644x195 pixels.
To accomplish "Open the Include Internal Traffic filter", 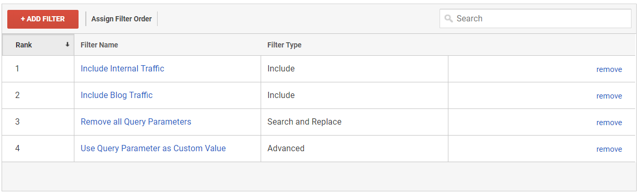I will click(122, 68).
